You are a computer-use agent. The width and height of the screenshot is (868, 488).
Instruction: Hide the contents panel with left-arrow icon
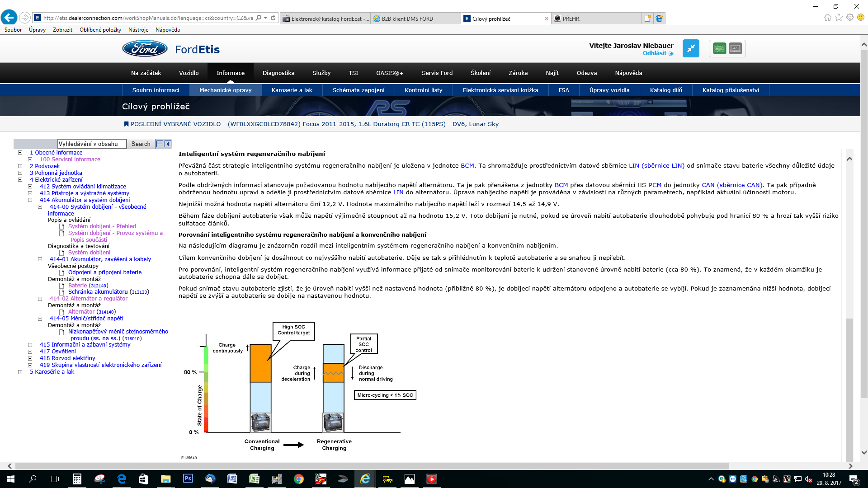click(168, 144)
